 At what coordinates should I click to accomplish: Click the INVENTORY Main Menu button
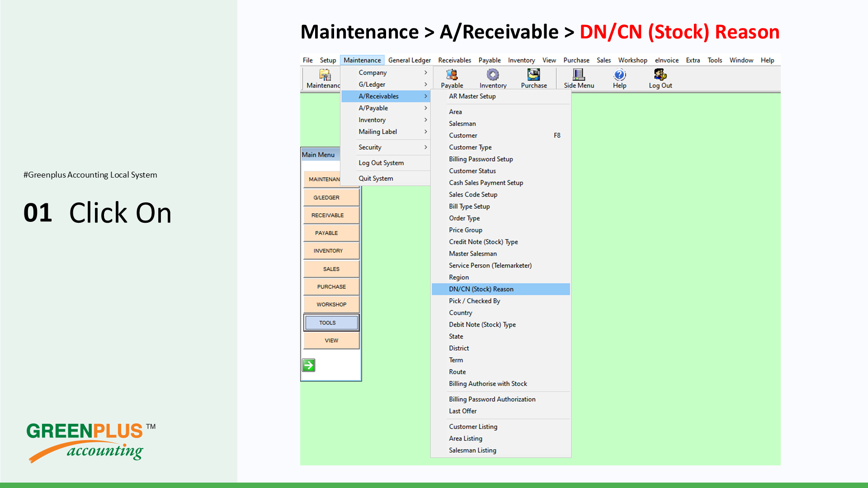331,251
